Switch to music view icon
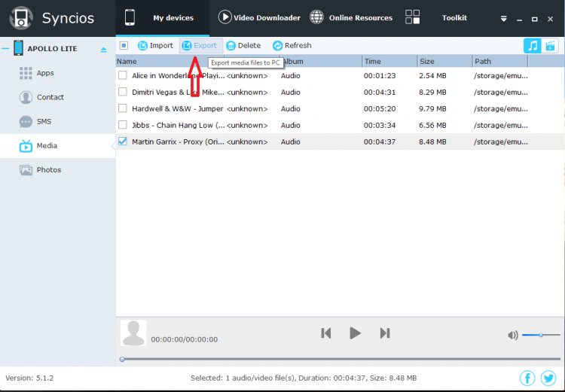This screenshot has height=392, width=565. coord(533,46)
